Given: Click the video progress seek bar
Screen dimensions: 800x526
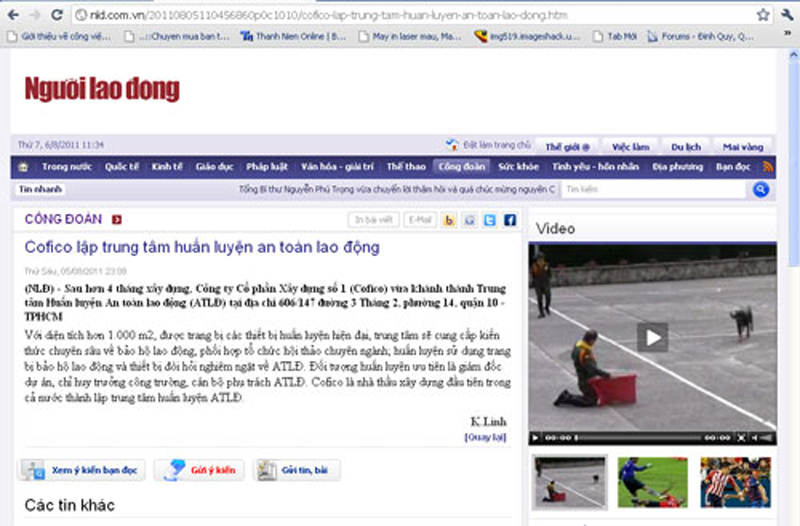Looking at the screenshot, I should (638, 438).
